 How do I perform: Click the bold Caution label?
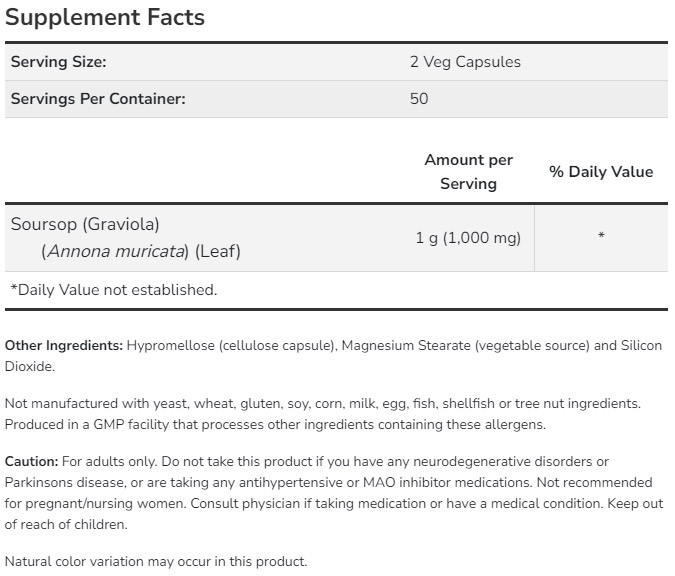(x=31, y=461)
